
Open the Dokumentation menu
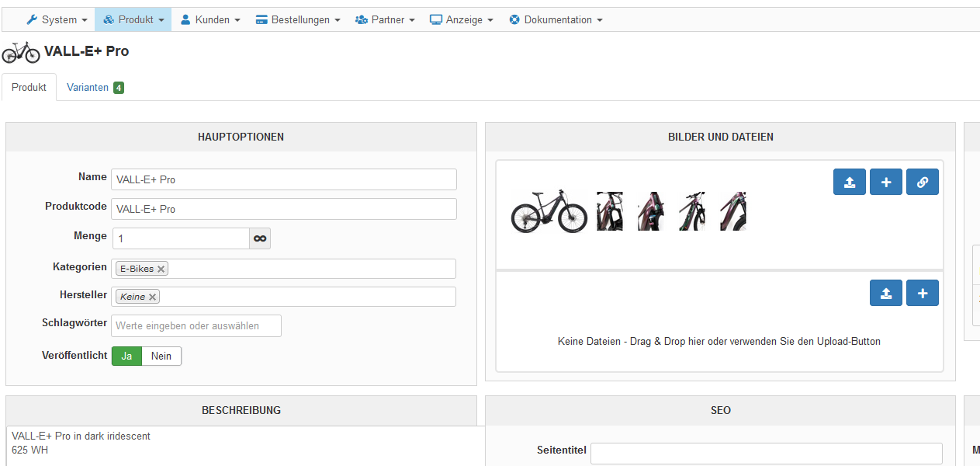[x=556, y=19]
